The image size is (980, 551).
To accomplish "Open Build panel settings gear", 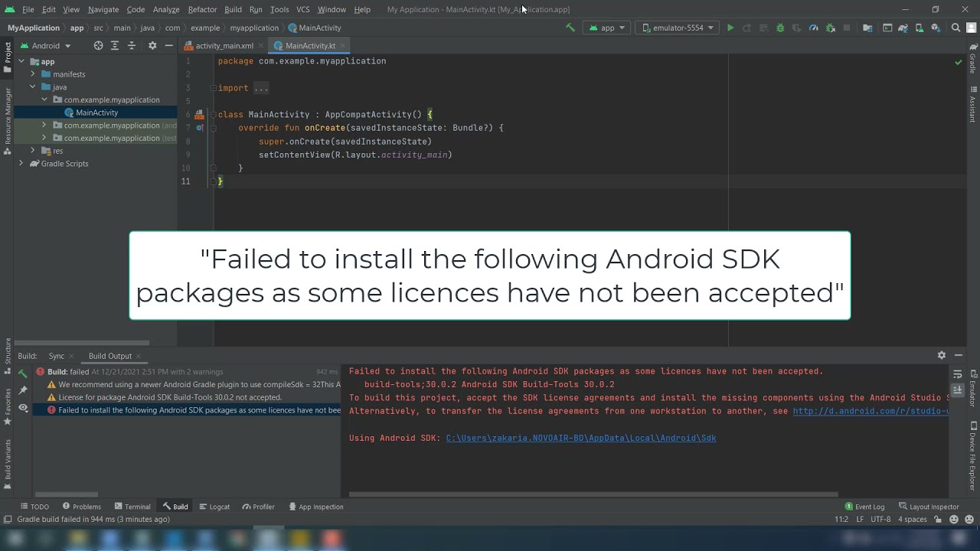I will pyautogui.click(x=942, y=355).
